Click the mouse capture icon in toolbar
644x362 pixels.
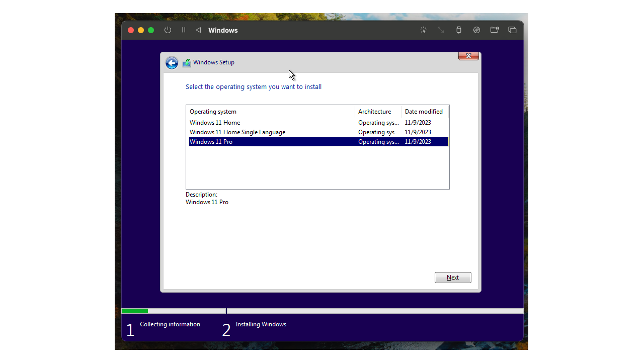423,30
